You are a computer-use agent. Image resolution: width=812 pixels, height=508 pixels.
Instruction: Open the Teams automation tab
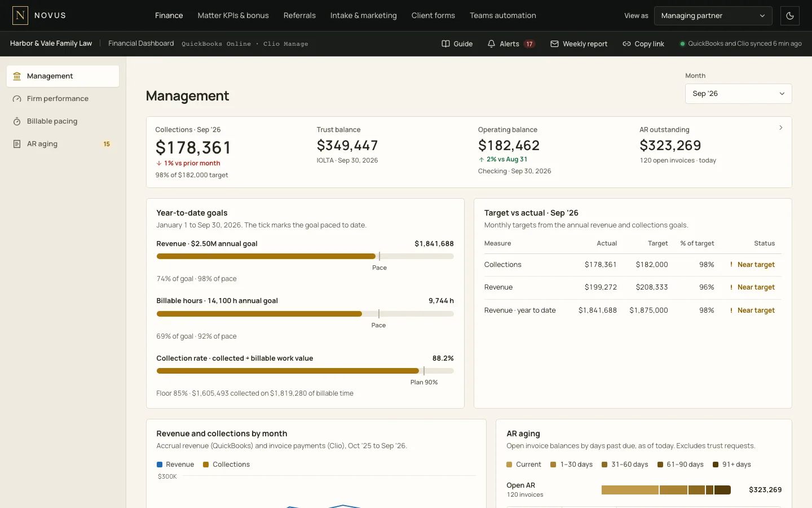pos(503,15)
